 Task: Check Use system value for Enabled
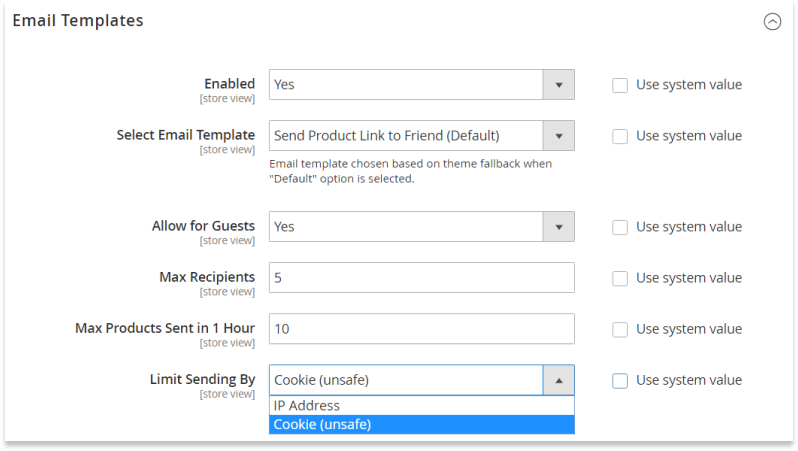point(620,85)
